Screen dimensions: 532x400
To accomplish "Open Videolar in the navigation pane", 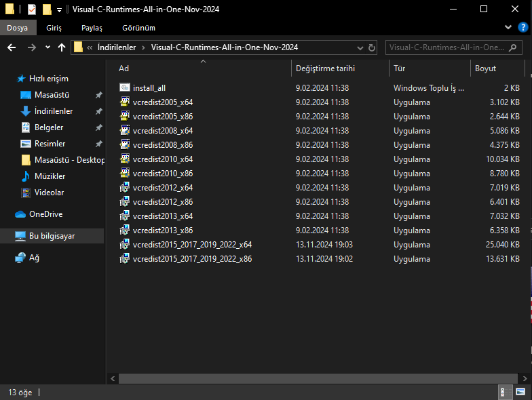I will (x=49, y=193).
